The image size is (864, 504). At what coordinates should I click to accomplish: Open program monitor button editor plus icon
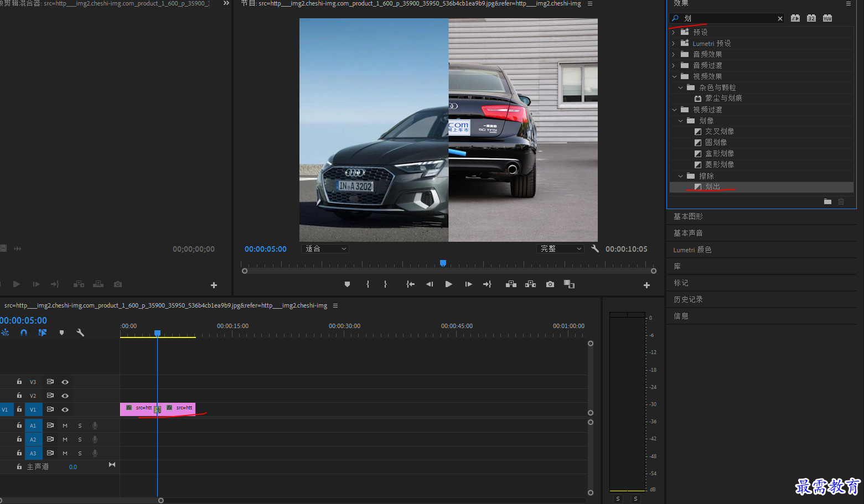point(646,285)
